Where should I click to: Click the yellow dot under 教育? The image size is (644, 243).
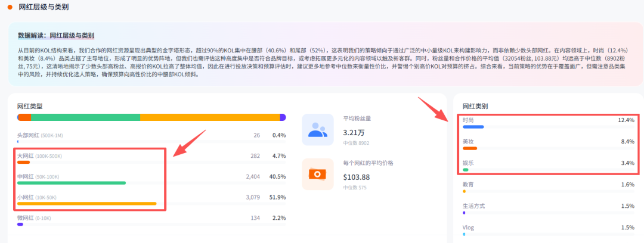tap(464, 191)
